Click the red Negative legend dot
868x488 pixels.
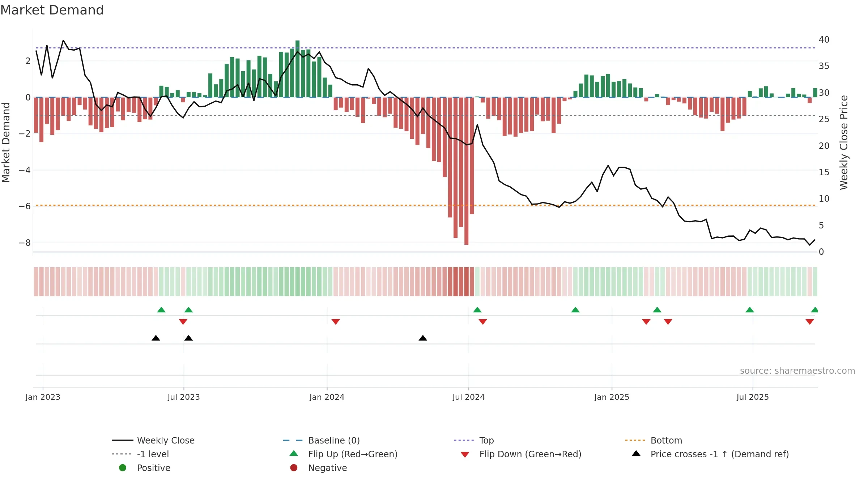tap(294, 468)
